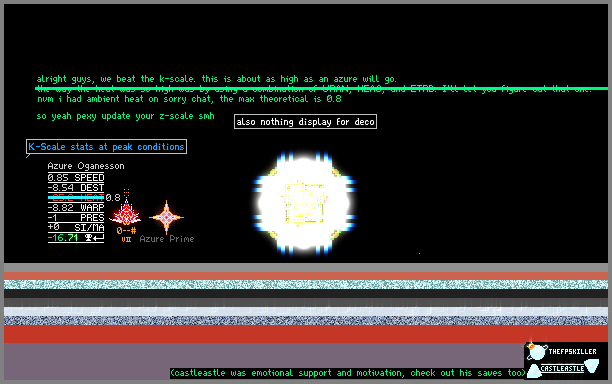Click the 'also nothing display for deco' sign

coord(305,122)
